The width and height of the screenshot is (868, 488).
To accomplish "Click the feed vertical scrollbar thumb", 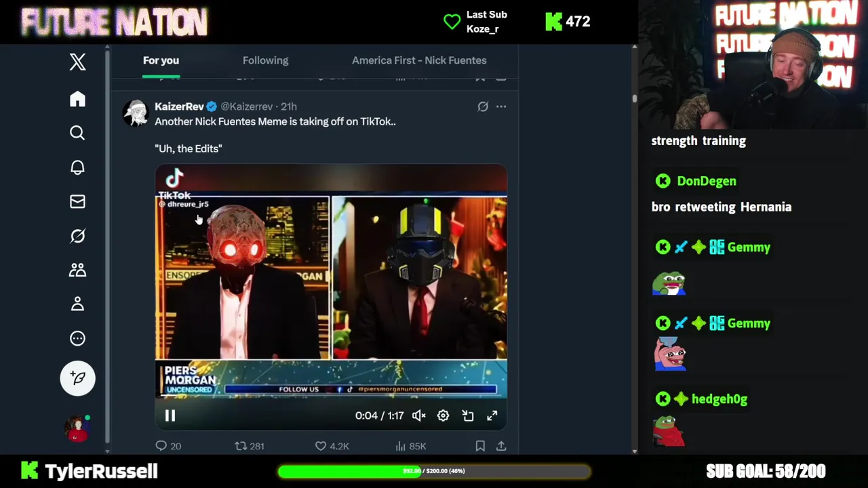I will [635, 99].
